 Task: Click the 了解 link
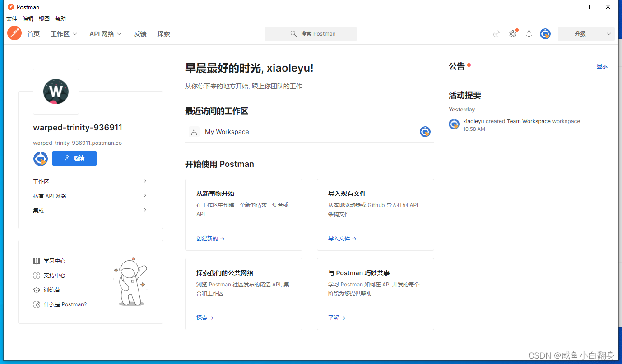point(337,318)
